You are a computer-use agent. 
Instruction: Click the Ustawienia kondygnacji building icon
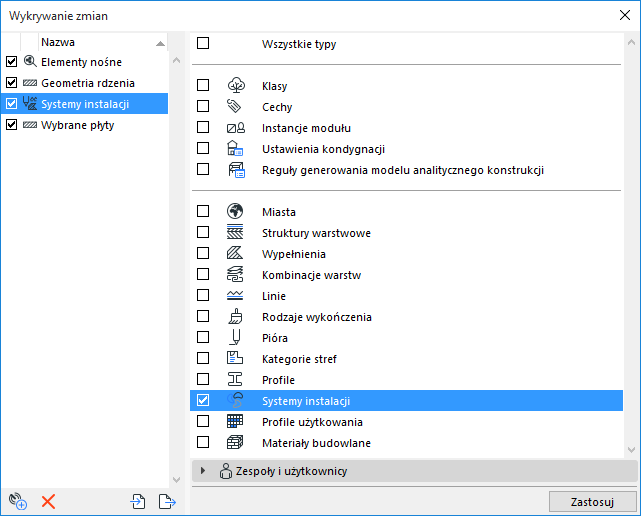point(235,148)
